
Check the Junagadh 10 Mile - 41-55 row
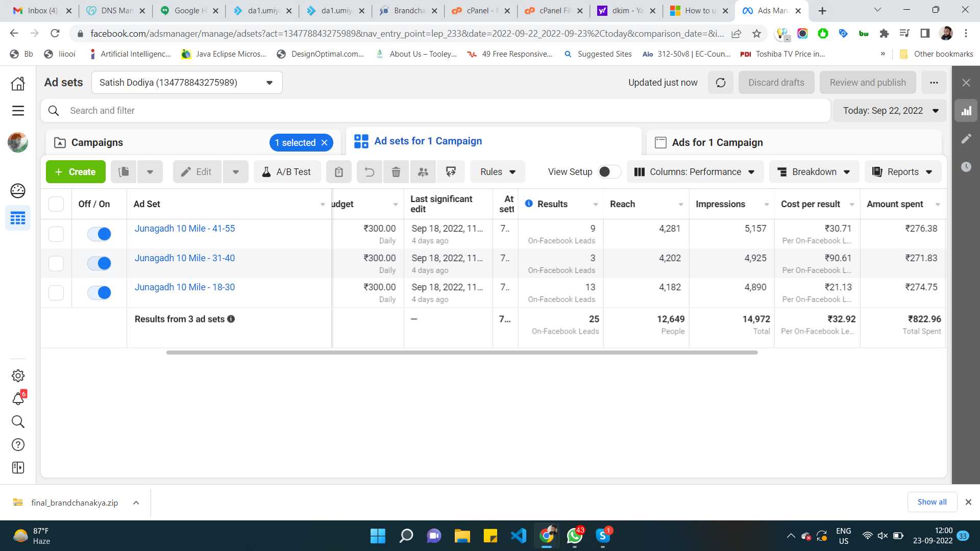56,234
